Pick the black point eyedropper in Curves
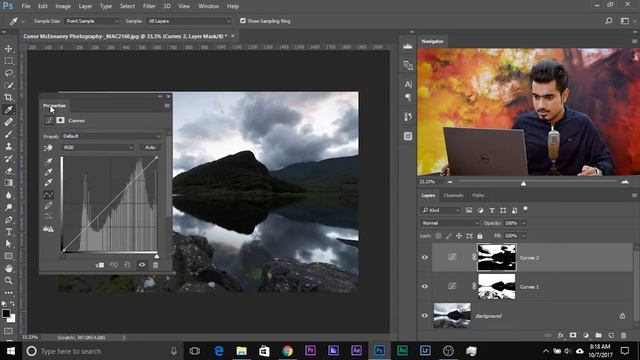The image size is (640, 360). click(x=48, y=161)
